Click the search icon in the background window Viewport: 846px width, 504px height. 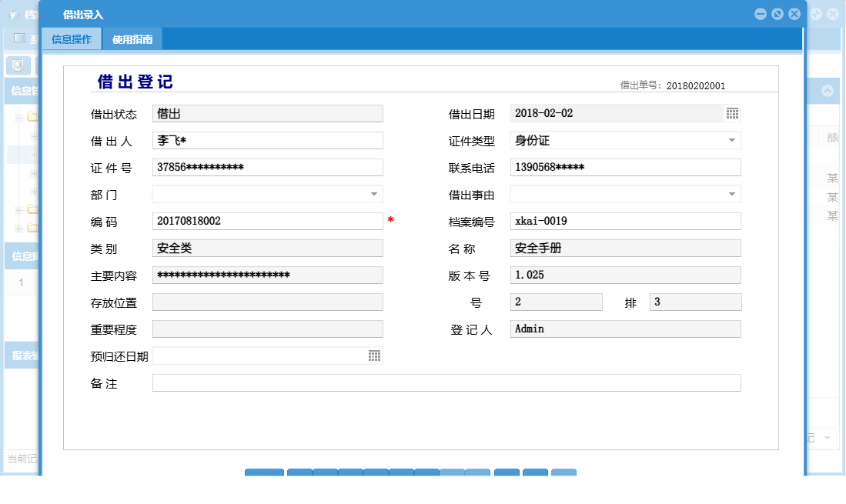18,65
